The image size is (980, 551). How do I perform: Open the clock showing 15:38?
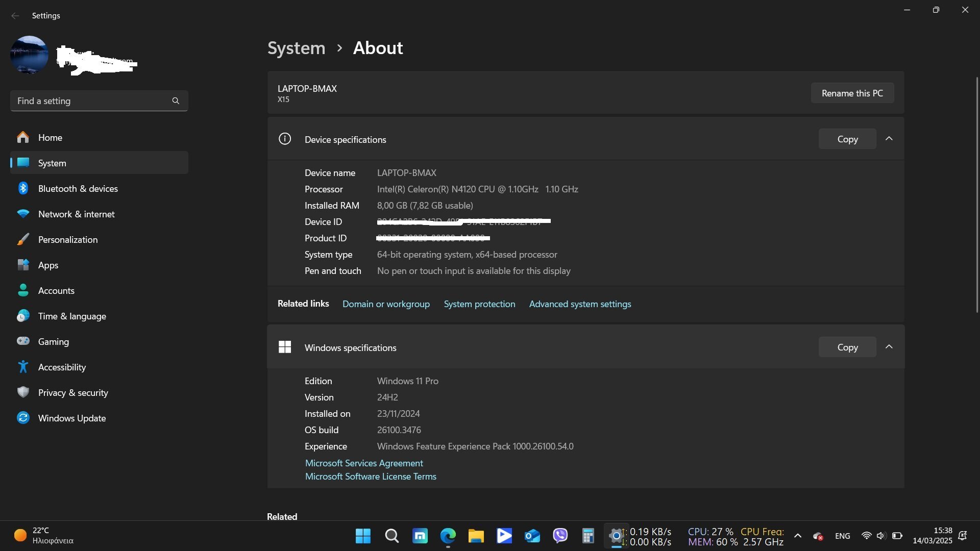933,536
